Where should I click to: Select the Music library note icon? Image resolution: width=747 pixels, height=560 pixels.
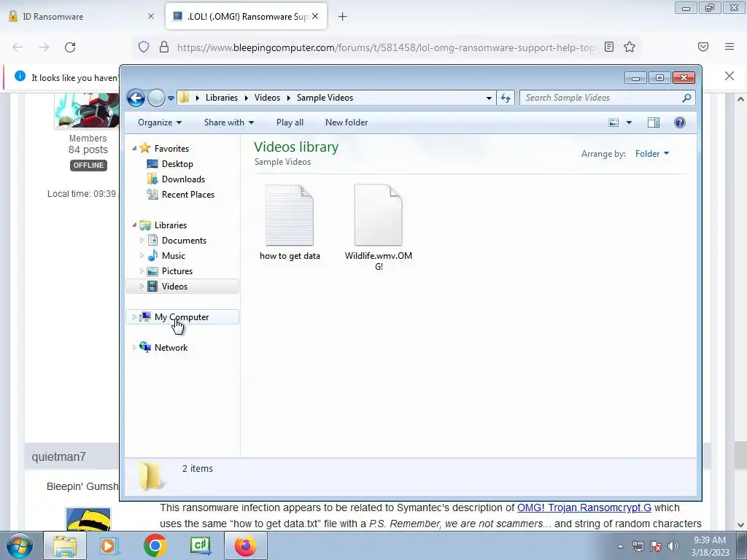[152, 256]
